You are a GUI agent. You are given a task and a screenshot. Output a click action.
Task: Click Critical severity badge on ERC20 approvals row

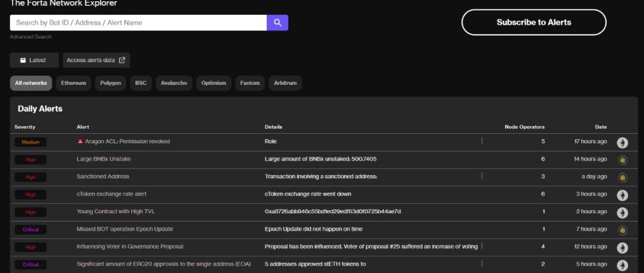coord(30,265)
